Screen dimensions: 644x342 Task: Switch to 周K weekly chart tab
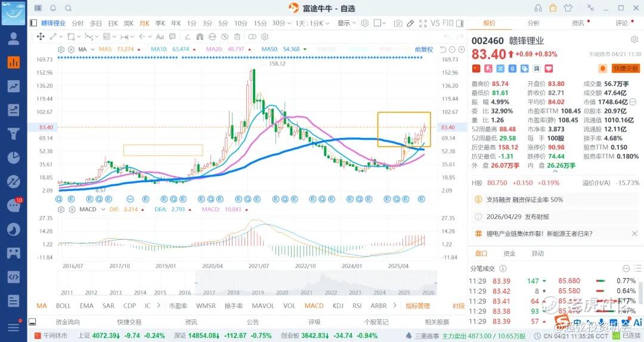tap(129, 23)
